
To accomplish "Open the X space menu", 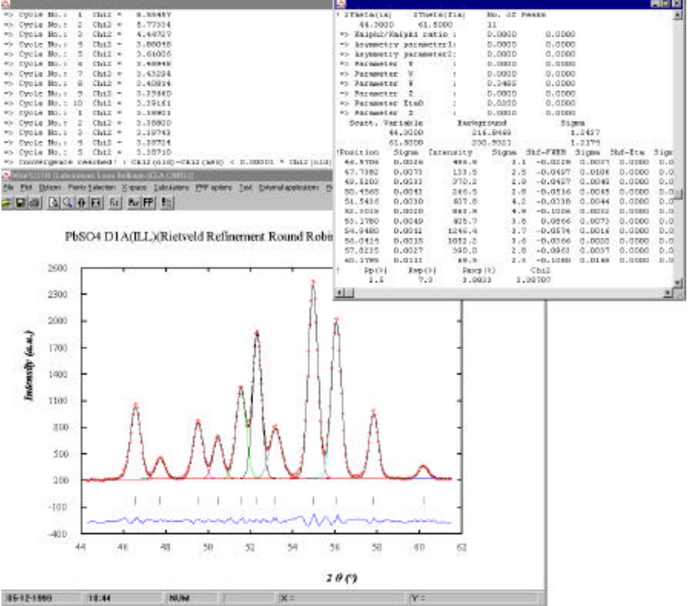I will 134,187.
